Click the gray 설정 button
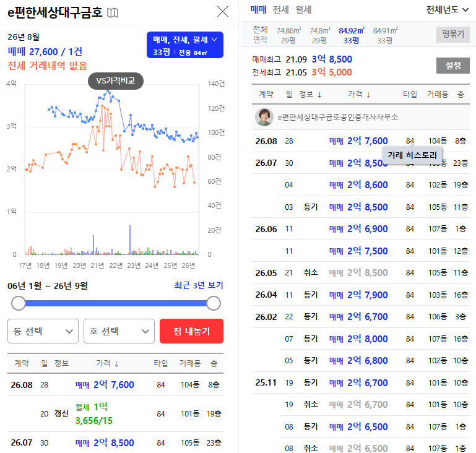The image size is (476, 453). point(453,65)
